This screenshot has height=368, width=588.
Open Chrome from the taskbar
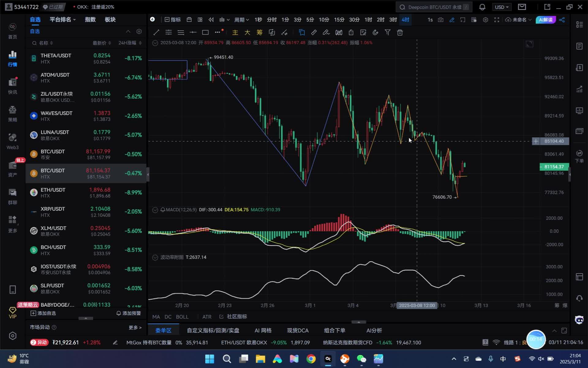click(311, 359)
